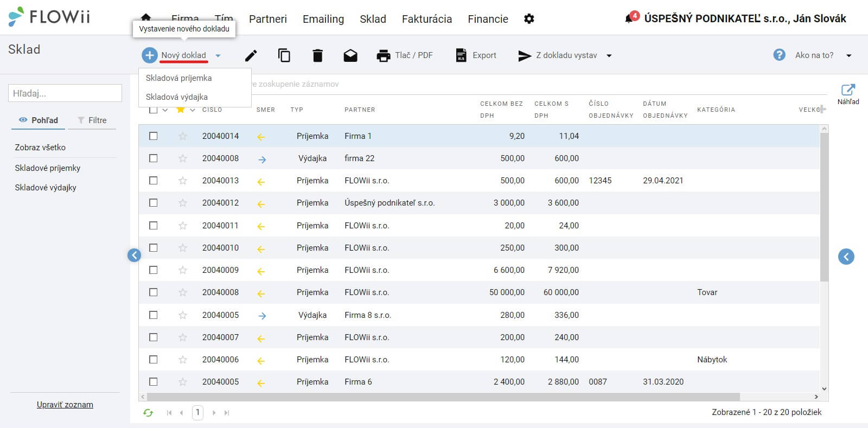The height and width of the screenshot is (428, 868).
Task: Tick checkbox for row 20040013
Action: click(x=154, y=181)
